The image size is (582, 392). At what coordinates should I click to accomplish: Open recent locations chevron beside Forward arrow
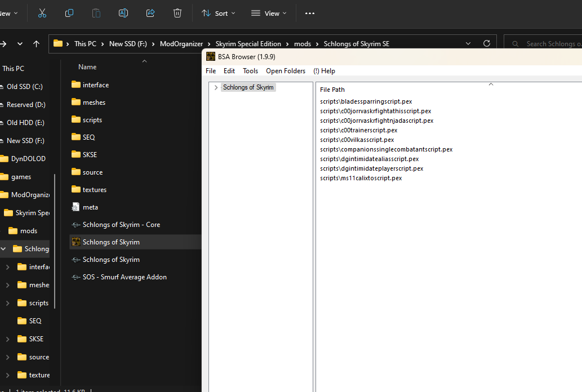[x=20, y=44]
